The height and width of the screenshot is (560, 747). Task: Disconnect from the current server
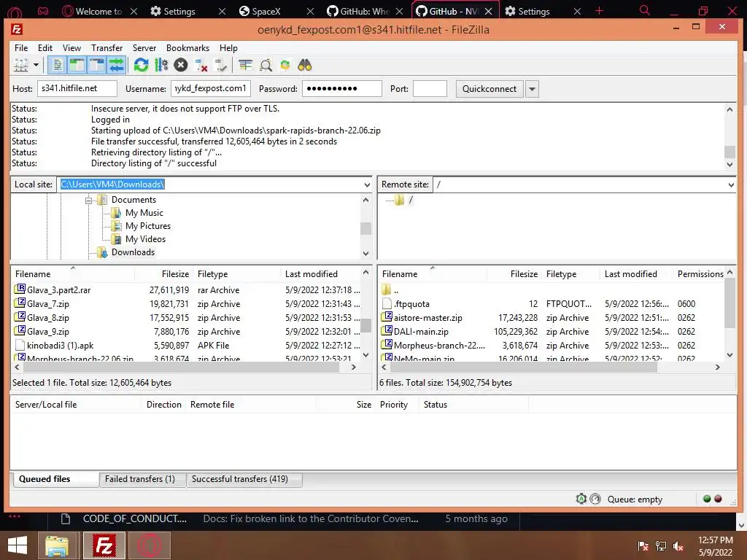pyautogui.click(x=201, y=65)
